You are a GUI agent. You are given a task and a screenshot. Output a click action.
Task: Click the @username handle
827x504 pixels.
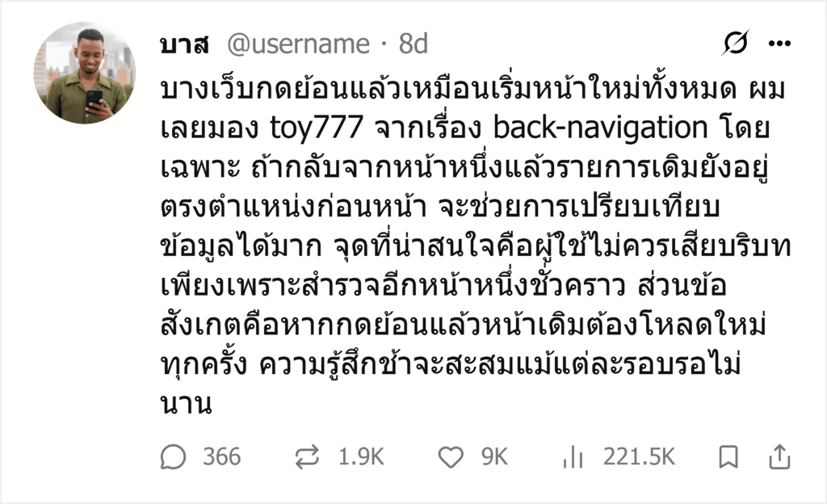[x=298, y=44]
